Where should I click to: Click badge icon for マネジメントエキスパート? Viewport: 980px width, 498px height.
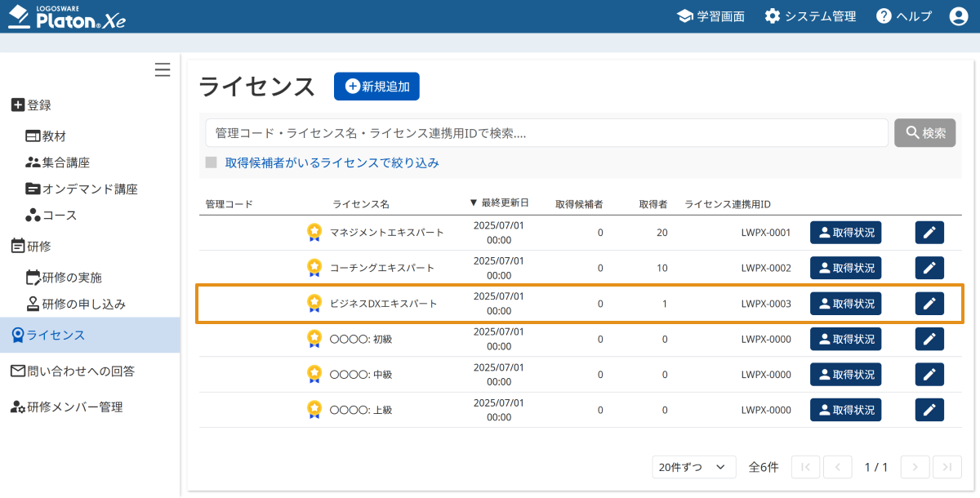(314, 233)
